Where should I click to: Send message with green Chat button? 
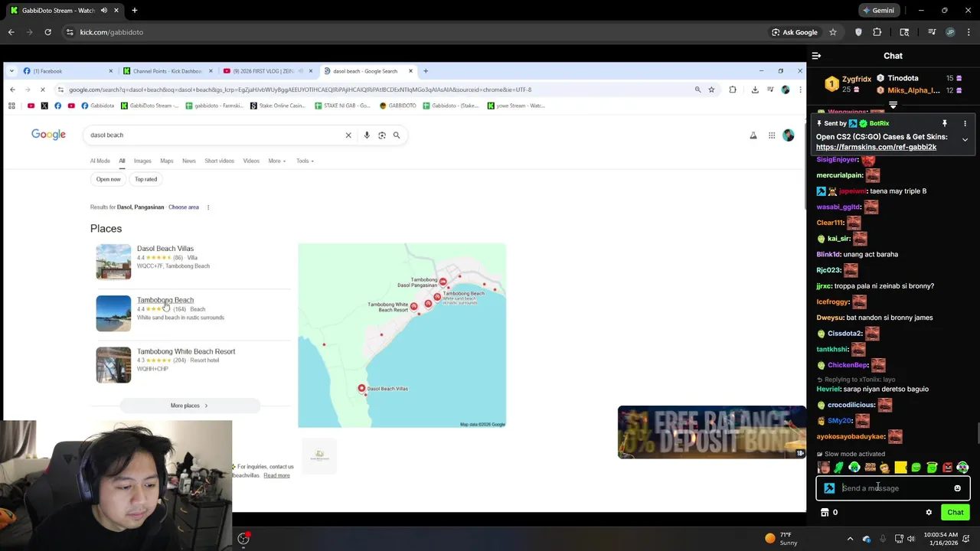pos(955,513)
